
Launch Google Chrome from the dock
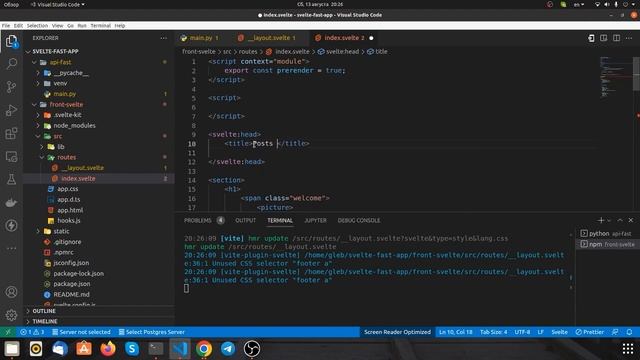(204, 349)
